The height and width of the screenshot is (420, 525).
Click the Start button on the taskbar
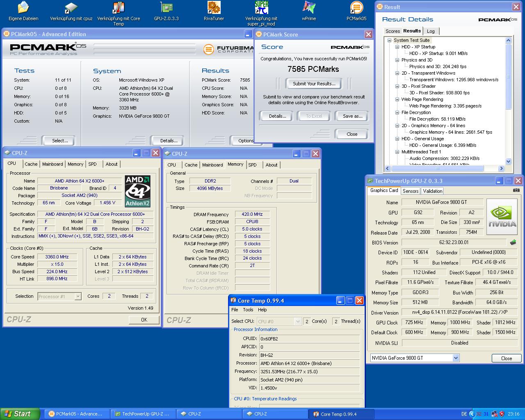[20, 414]
